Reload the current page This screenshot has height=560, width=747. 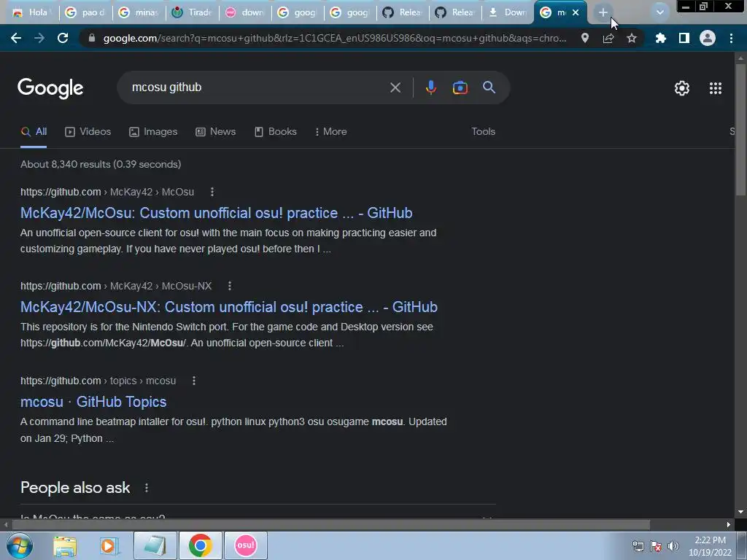(x=63, y=38)
